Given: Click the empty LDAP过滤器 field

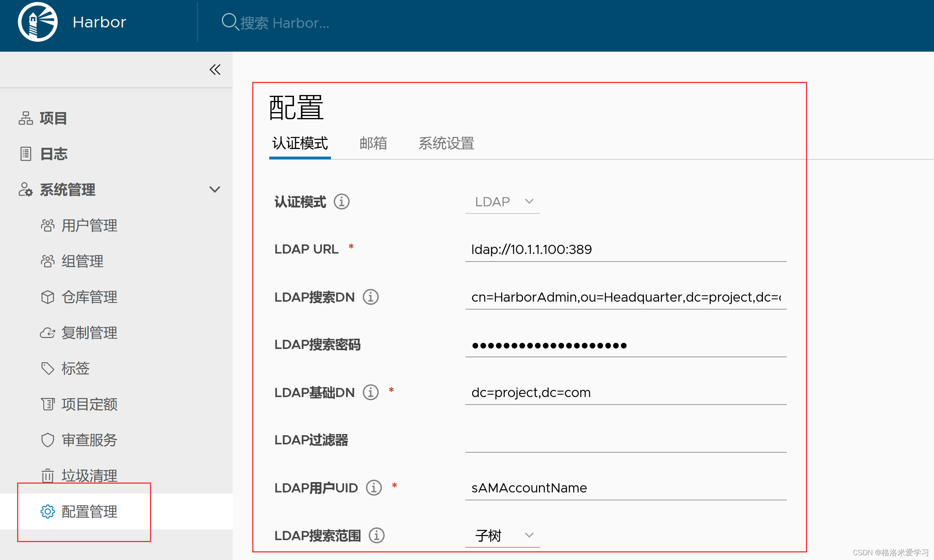Looking at the screenshot, I should [626, 440].
